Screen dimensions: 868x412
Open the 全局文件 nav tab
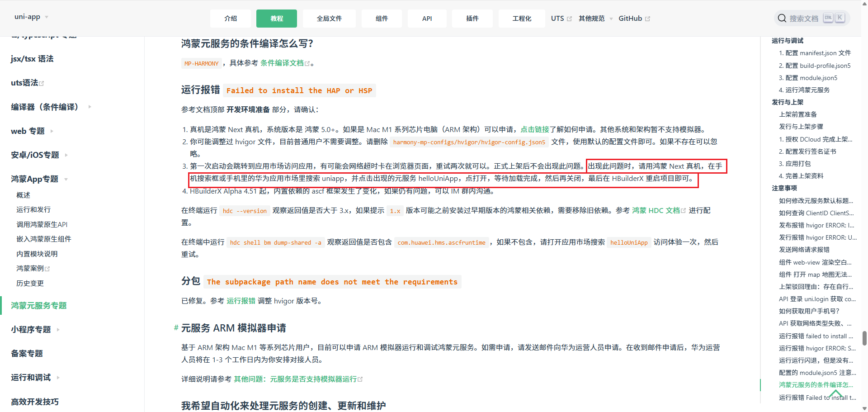point(329,19)
